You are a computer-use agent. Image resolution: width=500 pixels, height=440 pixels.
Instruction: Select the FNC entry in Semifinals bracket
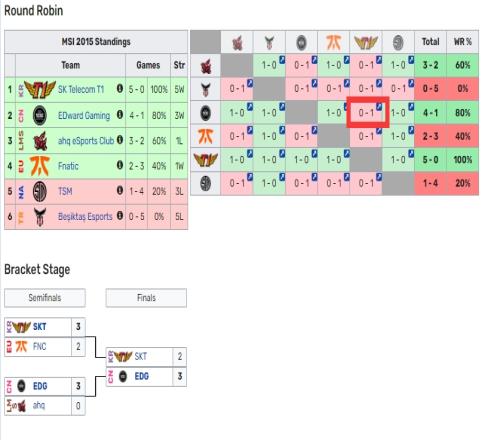(39, 347)
